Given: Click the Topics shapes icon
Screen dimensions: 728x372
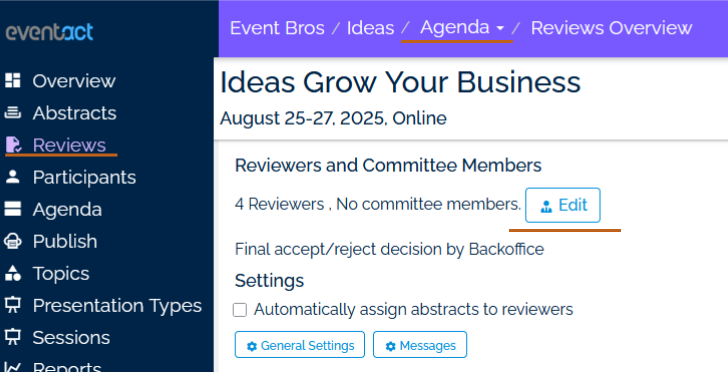Looking at the screenshot, I should (x=13, y=273).
